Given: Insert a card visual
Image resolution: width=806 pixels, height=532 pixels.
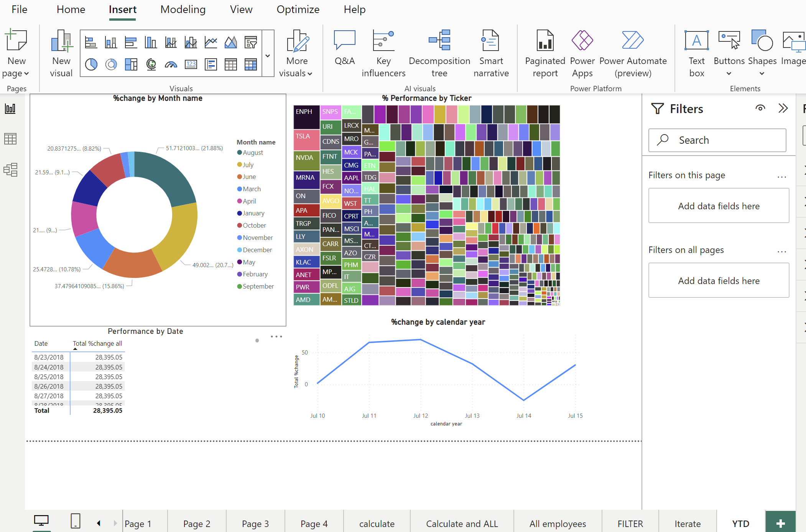Looking at the screenshot, I should (x=191, y=64).
